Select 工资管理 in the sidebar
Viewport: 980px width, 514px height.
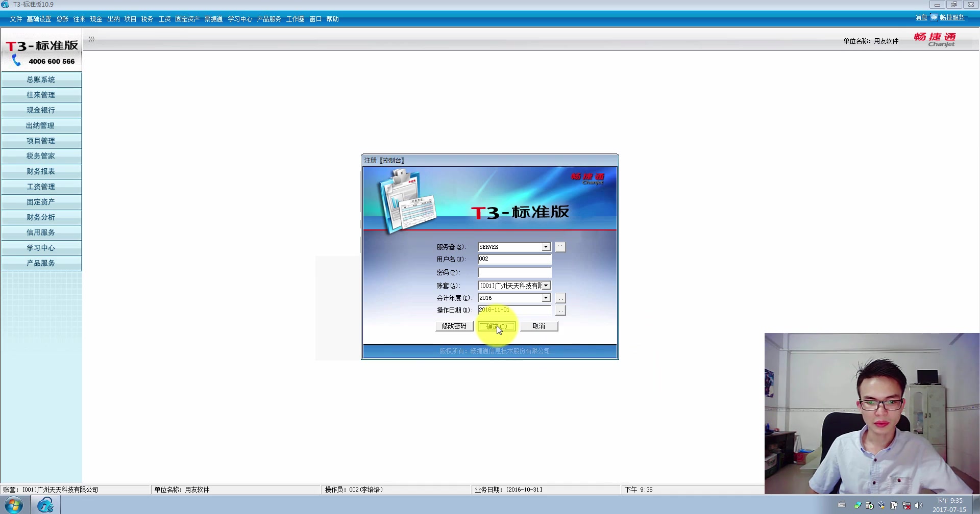tap(41, 187)
